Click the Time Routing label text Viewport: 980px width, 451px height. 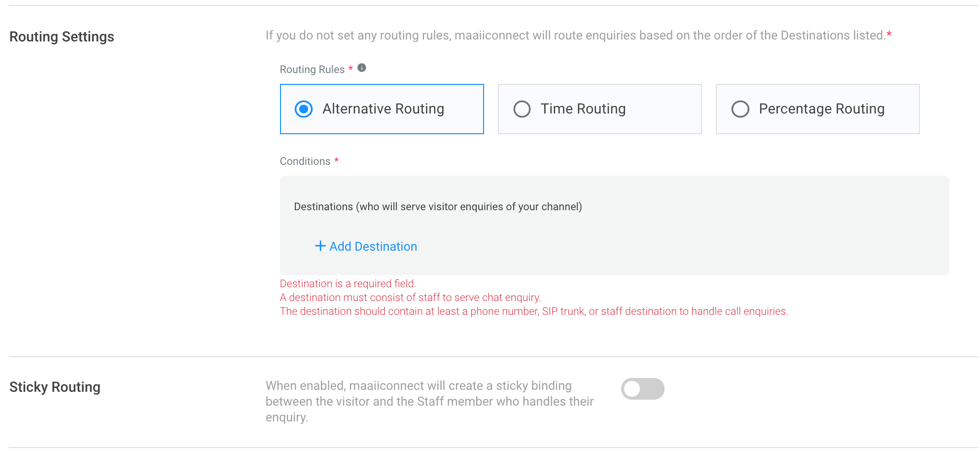583,109
